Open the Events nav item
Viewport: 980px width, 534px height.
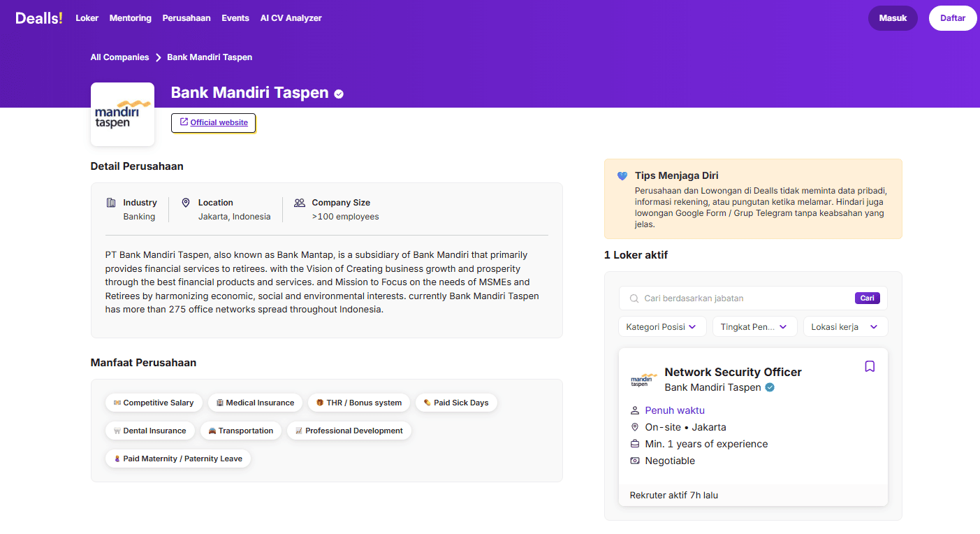coord(235,18)
